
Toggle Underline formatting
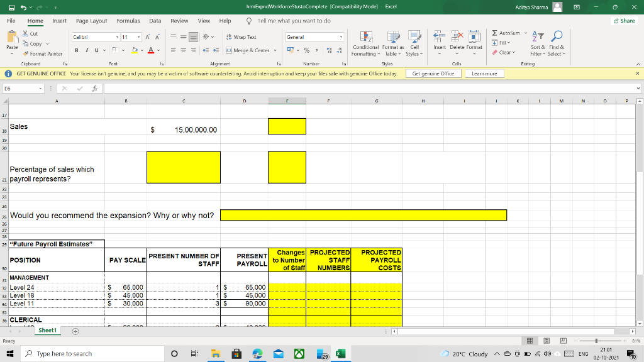tap(96, 50)
